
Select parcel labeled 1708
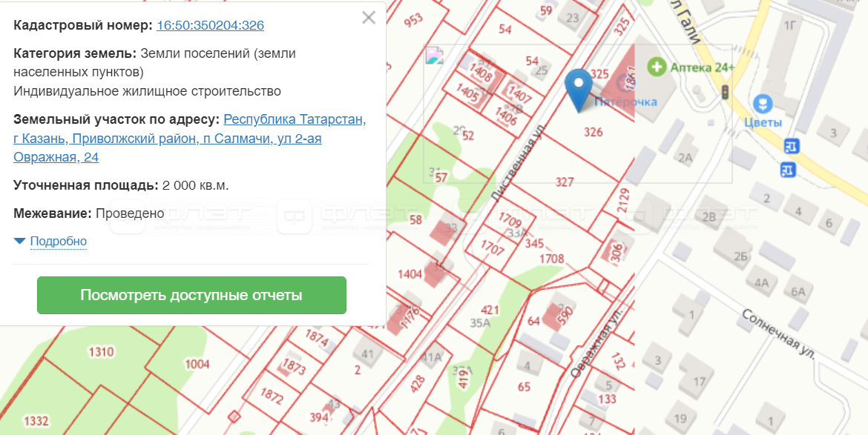[x=551, y=258]
